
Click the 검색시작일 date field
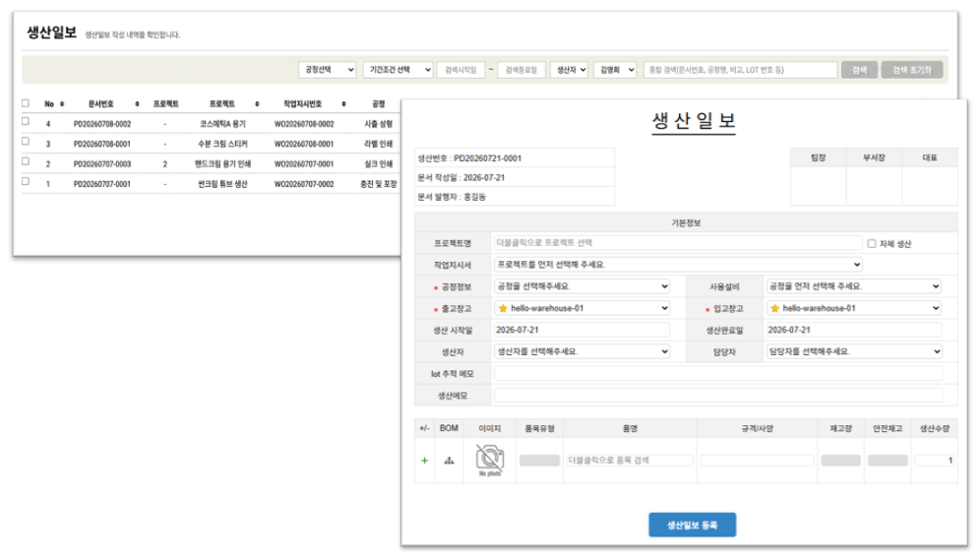[x=460, y=70]
